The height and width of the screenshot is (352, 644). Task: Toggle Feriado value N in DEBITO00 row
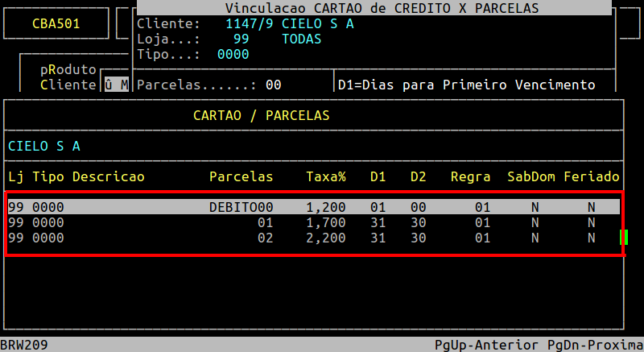coord(591,207)
